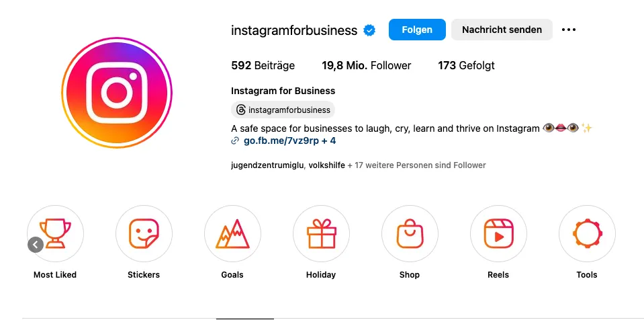Viewport: 644px width, 320px height.
Task: View the 173 Gefolgt list
Action: point(466,65)
